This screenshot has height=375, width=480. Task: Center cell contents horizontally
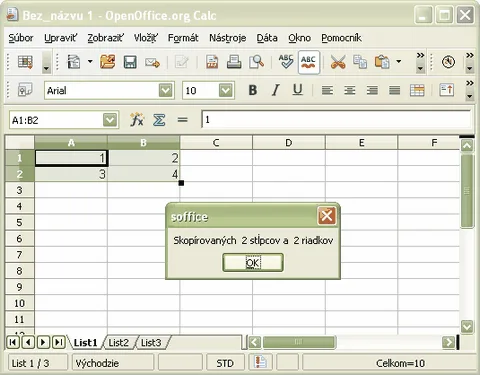click(x=350, y=90)
